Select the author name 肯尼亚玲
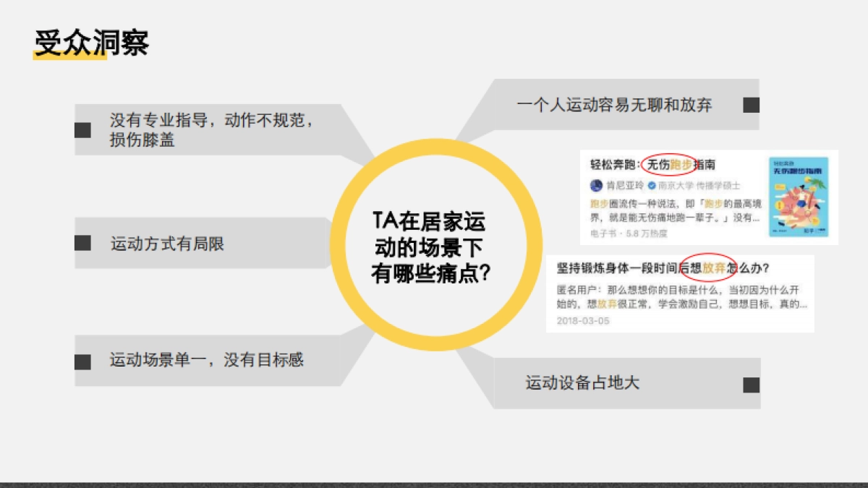The height and width of the screenshot is (488, 868). 624,185
